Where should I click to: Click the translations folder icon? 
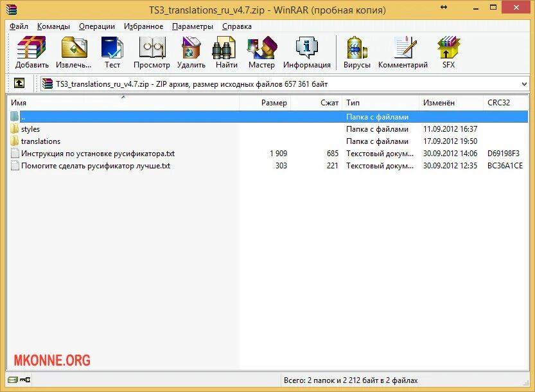click(14, 141)
